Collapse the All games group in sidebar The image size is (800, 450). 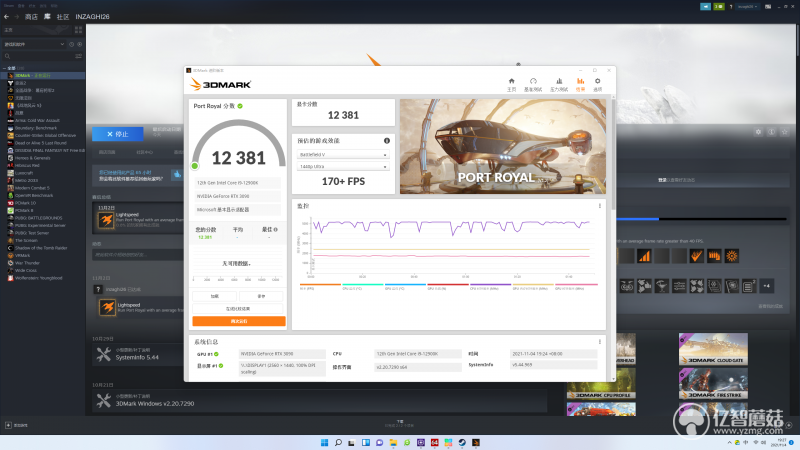[x=5, y=68]
